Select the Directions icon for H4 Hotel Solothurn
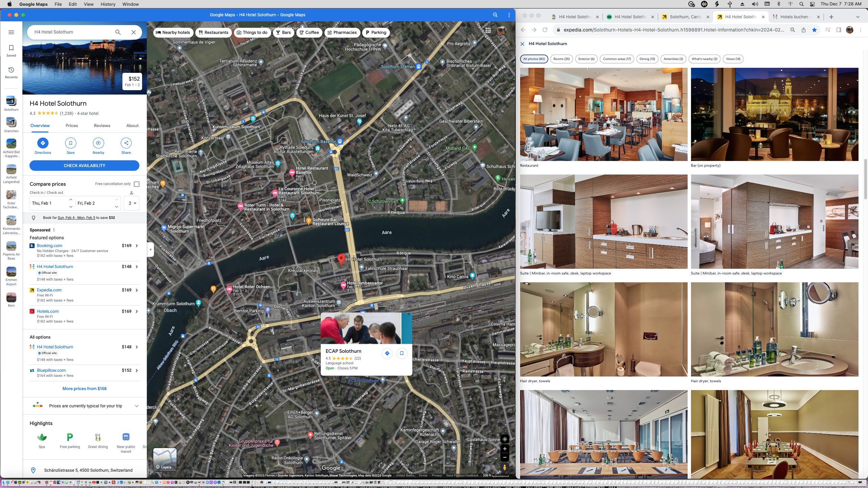 tap(43, 143)
